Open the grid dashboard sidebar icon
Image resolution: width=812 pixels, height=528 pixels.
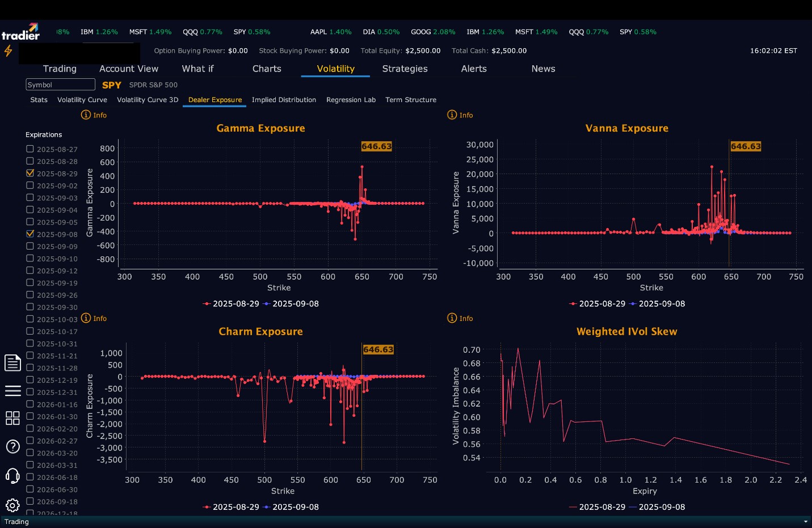[x=12, y=418]
